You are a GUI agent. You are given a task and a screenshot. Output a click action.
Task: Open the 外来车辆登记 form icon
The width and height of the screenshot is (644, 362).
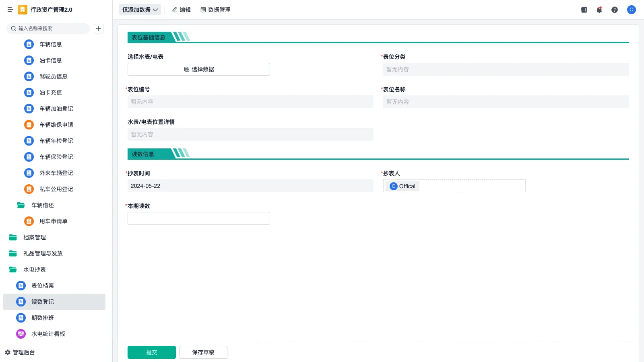point(29,173)
